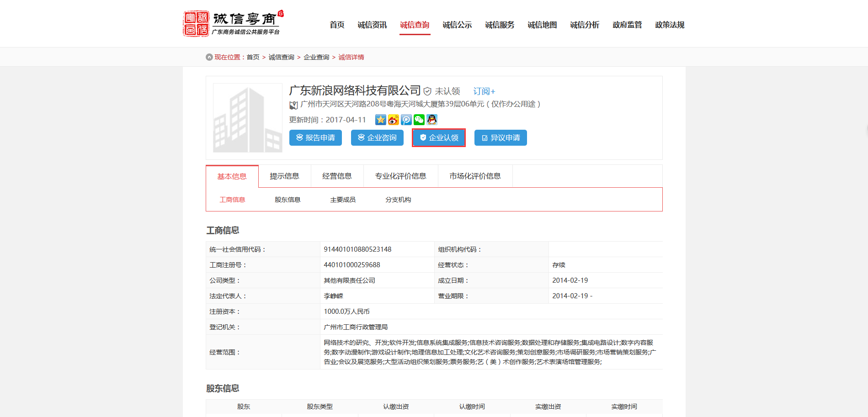Open 政府监管 navigation item

pyautogui.click(x=627, y=25)
